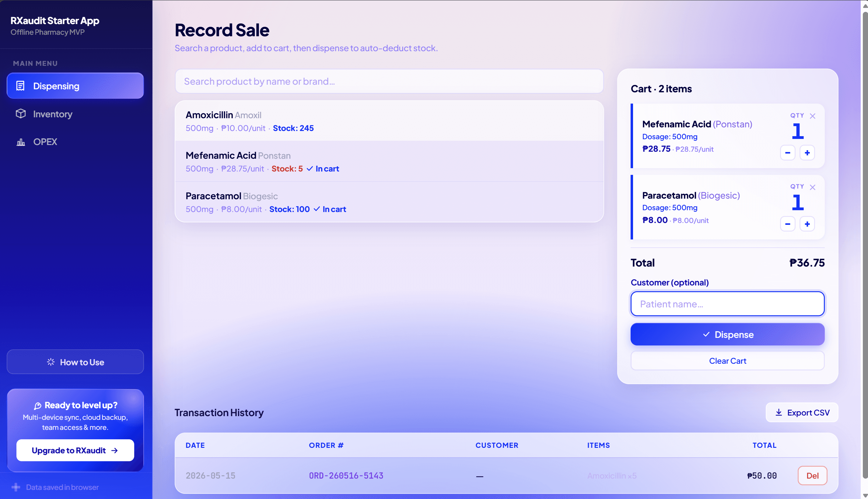Dispense the current cart
This screenshot has height=499, width=868.
728,334
